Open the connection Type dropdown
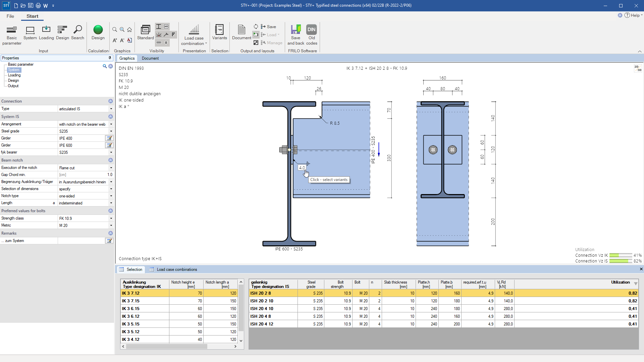Viewport: 644px width, 362px height. point(111,109)
